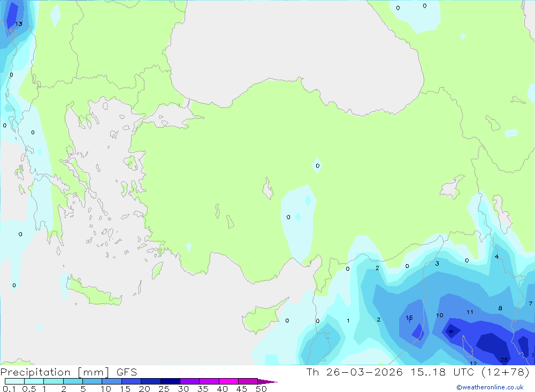Click the 30–35 mm purple legend swatch

tap(190, 381)
